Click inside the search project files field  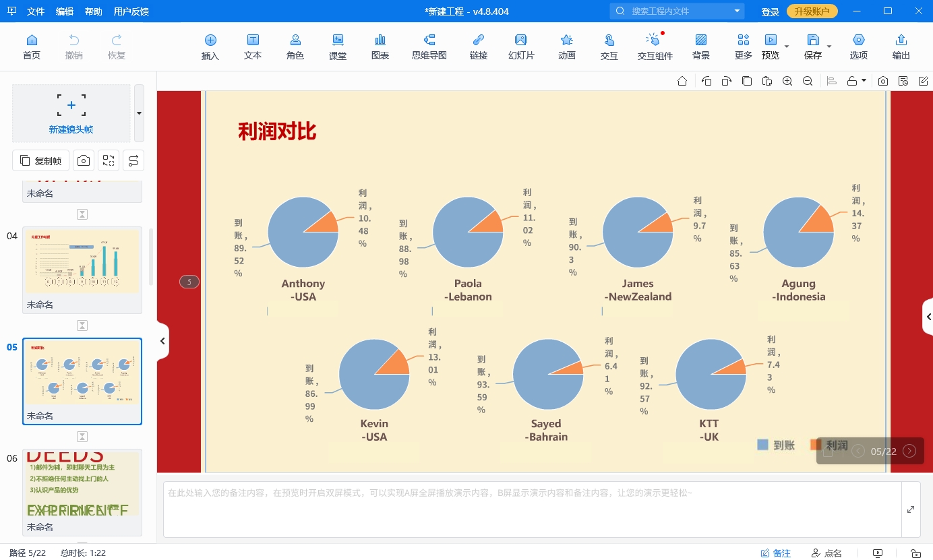click(x=678, y=11)
